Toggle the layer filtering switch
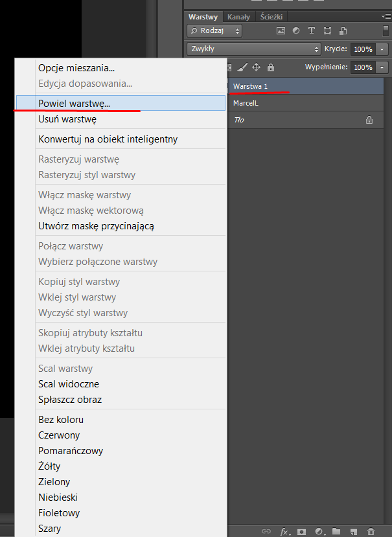Image resolution: width=392 pixels, height=537 pixels. (386, 30)
